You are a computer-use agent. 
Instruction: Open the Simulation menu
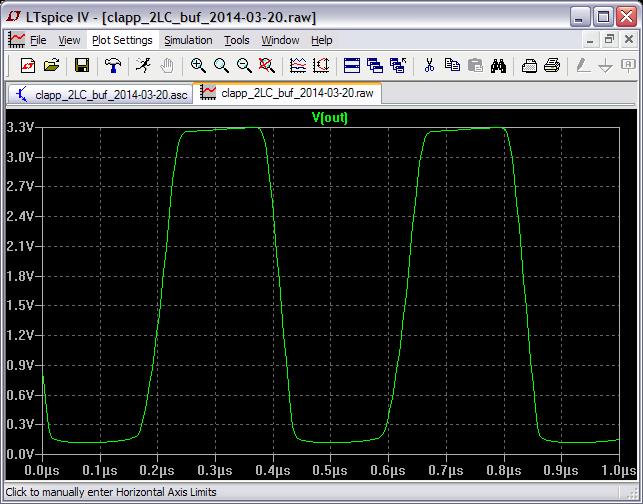tap(188, 40)
